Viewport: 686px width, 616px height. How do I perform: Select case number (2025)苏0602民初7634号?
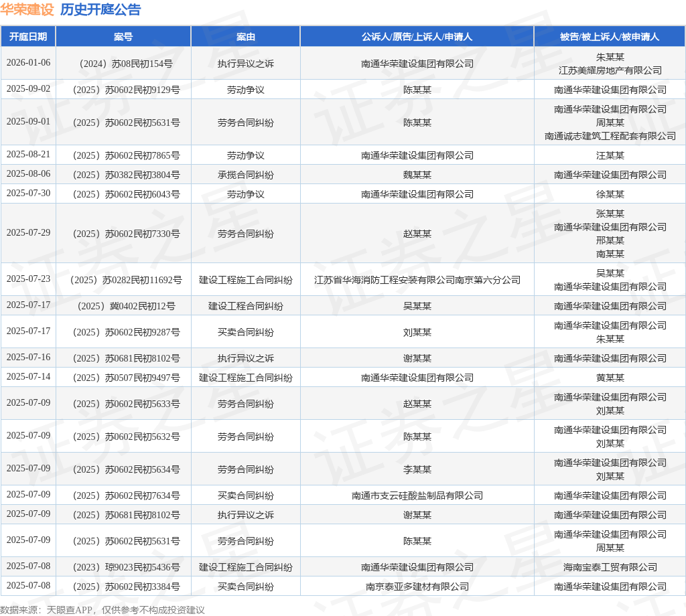click(126, 495)
